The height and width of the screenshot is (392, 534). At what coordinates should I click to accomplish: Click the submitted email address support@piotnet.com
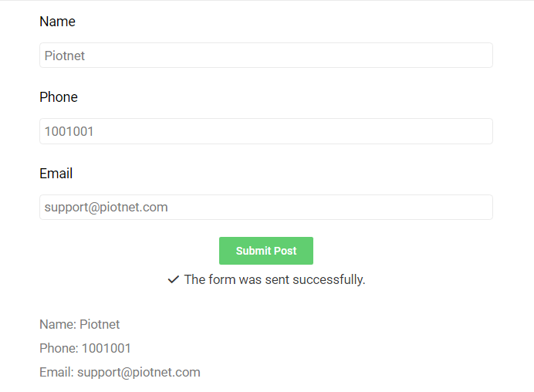pos(139,372)
